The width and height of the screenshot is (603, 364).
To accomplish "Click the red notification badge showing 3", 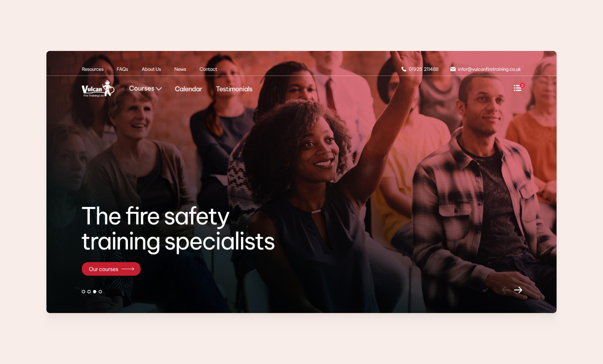I will tap(522, 85).
